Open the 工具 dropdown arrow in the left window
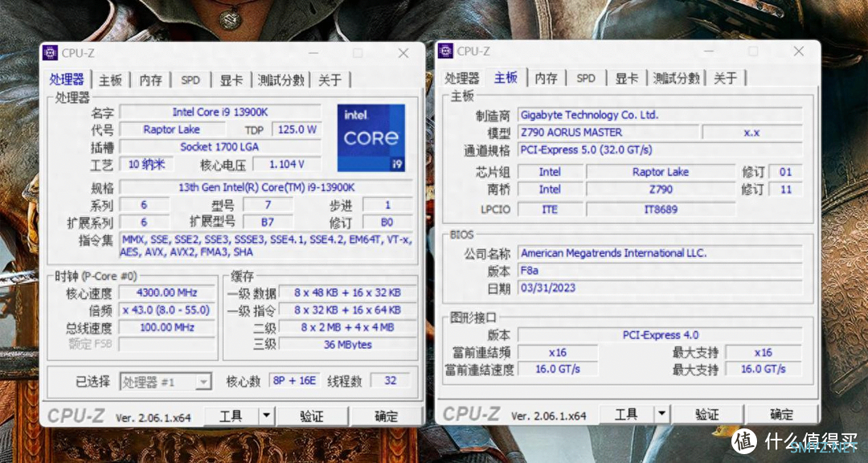The height and width of the screenshot is (463, 868). (267, 416)
